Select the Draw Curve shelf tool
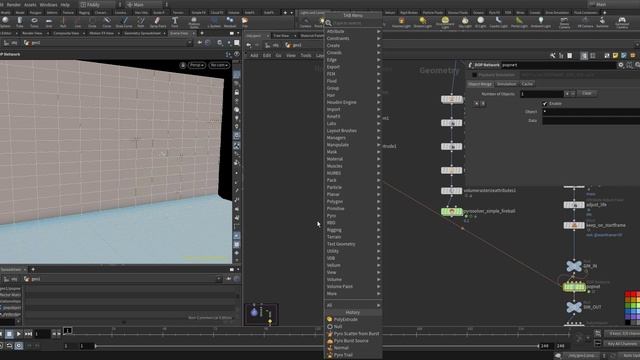This screenshot has height=360, width=640. coord(124,22)
